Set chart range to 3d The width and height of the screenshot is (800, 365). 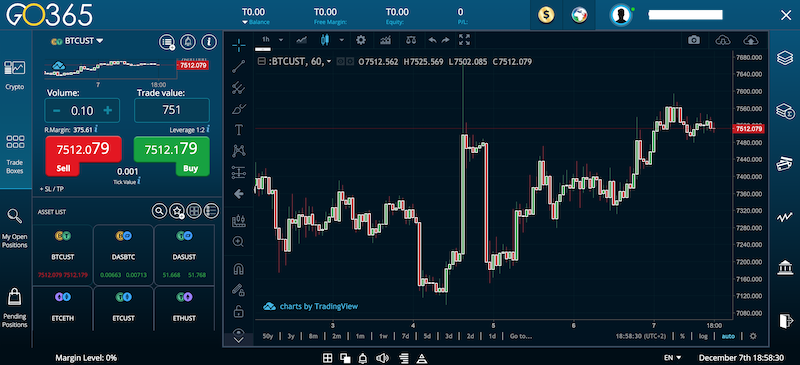coord(448,336)
